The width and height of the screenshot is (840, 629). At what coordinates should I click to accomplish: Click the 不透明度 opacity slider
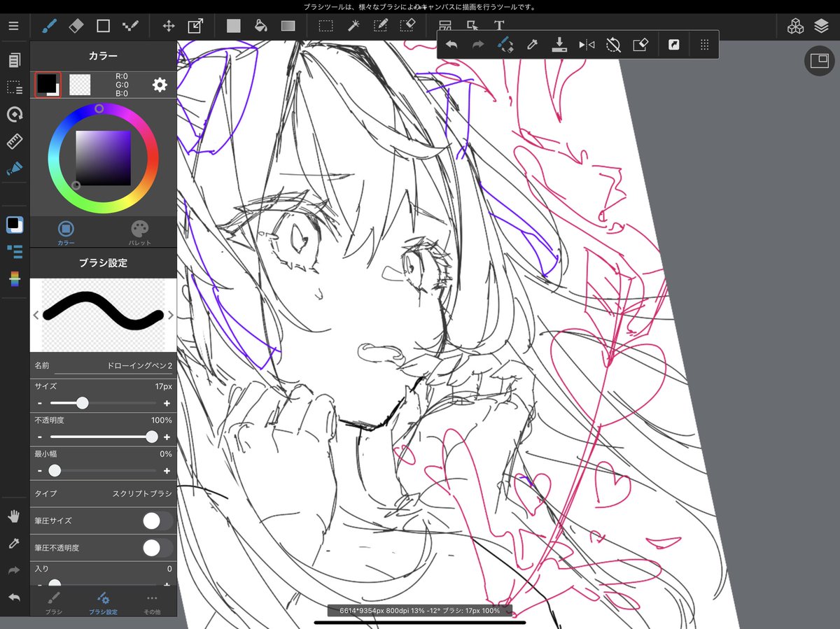point(103,437)
